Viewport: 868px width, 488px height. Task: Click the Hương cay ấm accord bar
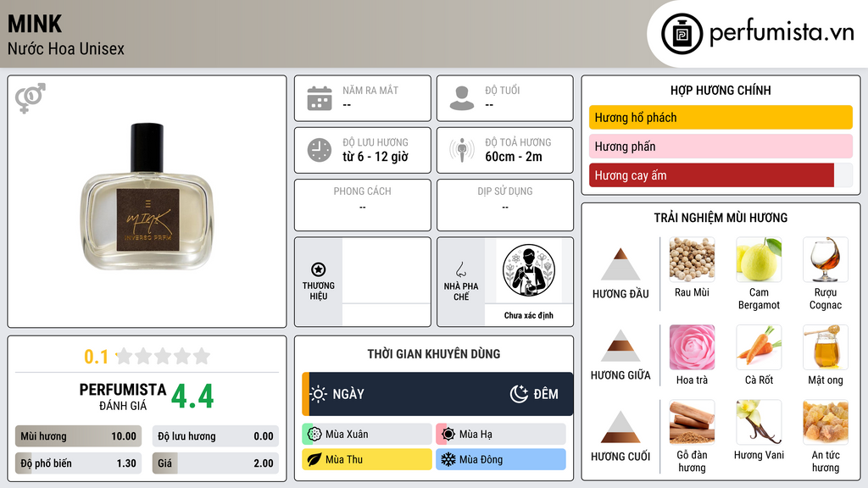pos(721,175)
